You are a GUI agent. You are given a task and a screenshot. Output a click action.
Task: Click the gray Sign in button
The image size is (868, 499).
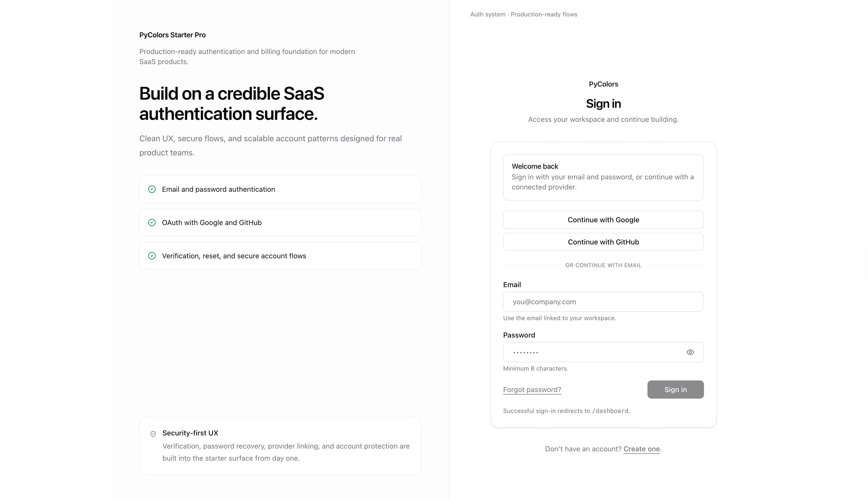(x=675, y=389)
